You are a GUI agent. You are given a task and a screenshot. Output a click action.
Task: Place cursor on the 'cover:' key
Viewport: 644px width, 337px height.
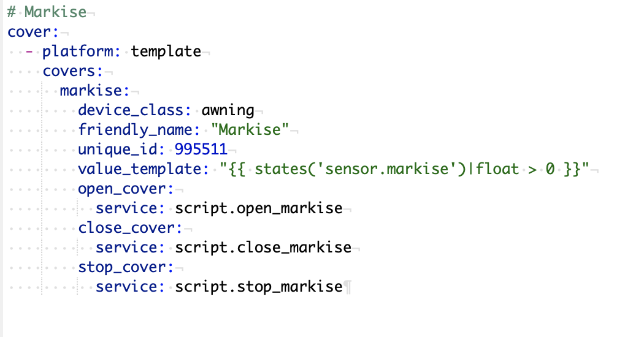pyautogui.click(x=33, y=32)
